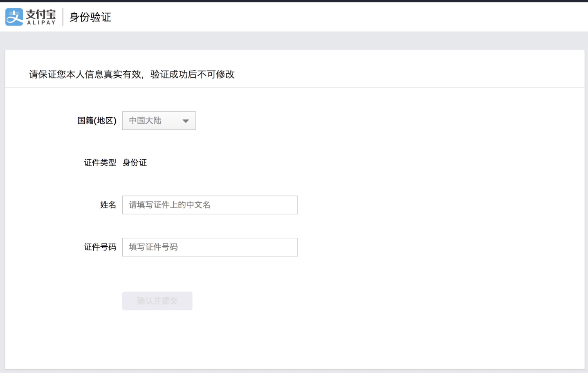Click the gray strip below the header
Viewport: 588px width, 373px height.
(x=294, y=40)
